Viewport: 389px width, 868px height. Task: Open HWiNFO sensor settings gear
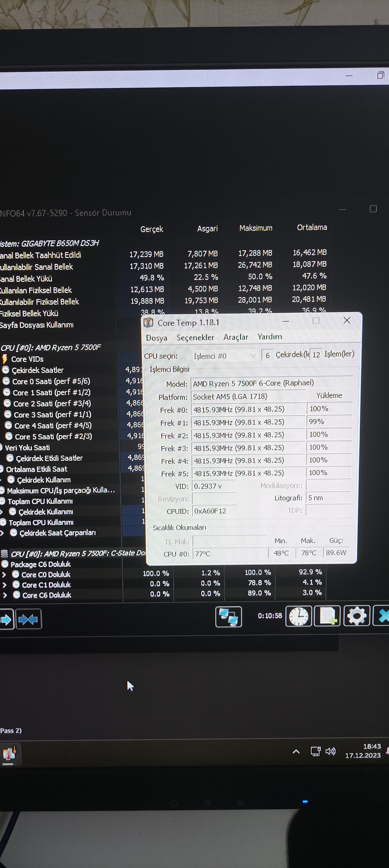pos(357,616)
